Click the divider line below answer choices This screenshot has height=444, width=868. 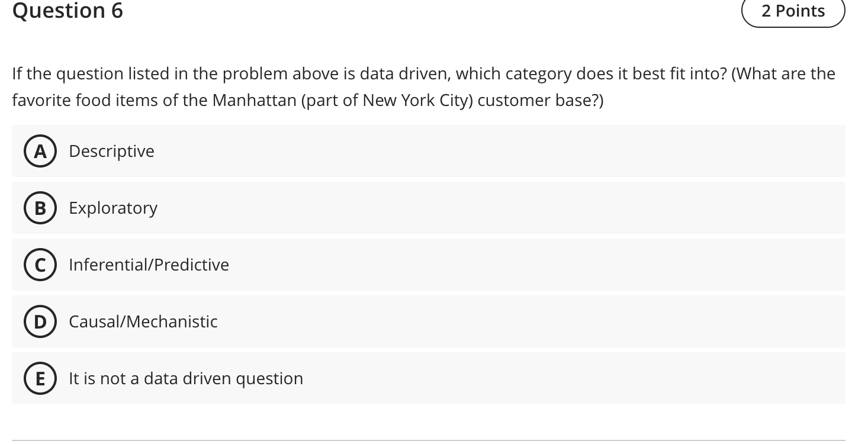[x=434, y=440]
